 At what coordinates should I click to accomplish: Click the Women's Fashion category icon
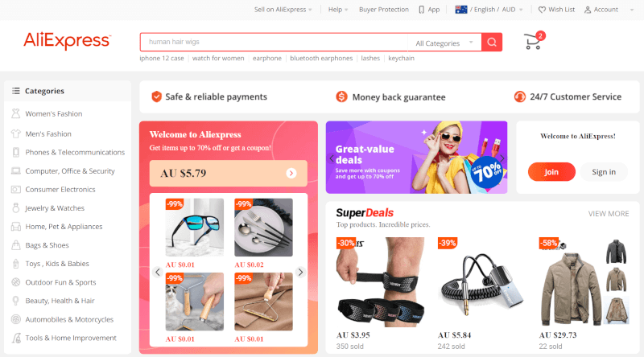(x=15, y=113)
